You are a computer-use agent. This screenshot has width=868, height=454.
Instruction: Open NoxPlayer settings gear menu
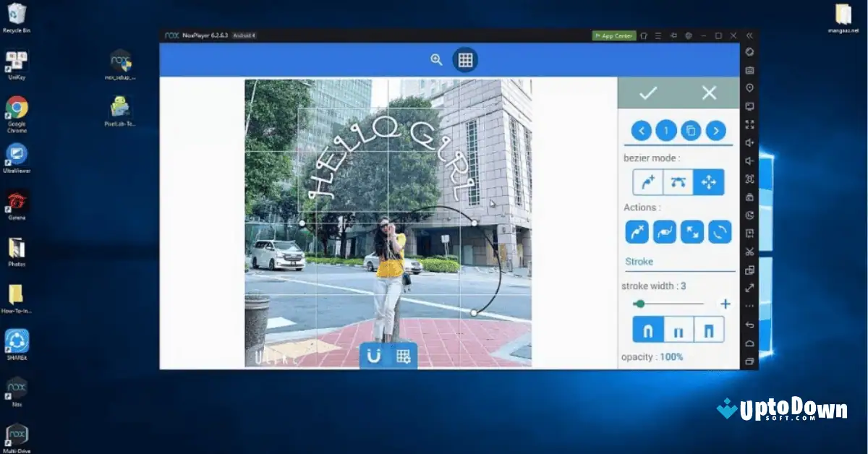[689, 35]
